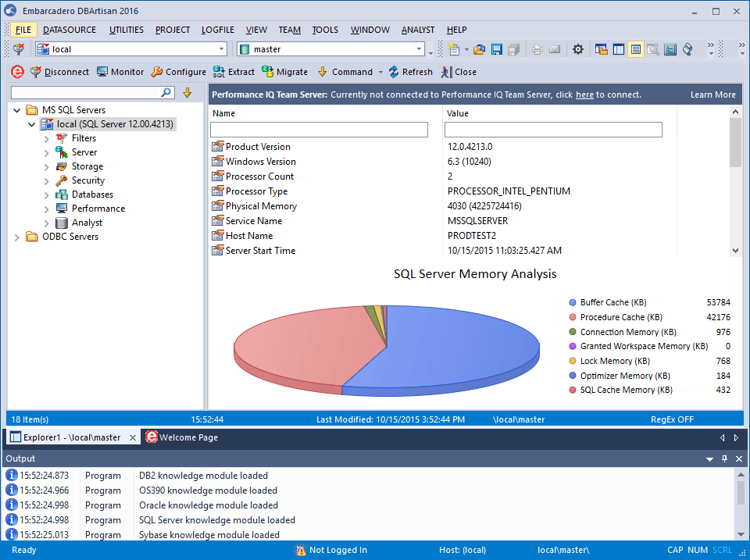Click the Value column filter field
This screenshot has width=750, height=560.
tap(553, 130)
